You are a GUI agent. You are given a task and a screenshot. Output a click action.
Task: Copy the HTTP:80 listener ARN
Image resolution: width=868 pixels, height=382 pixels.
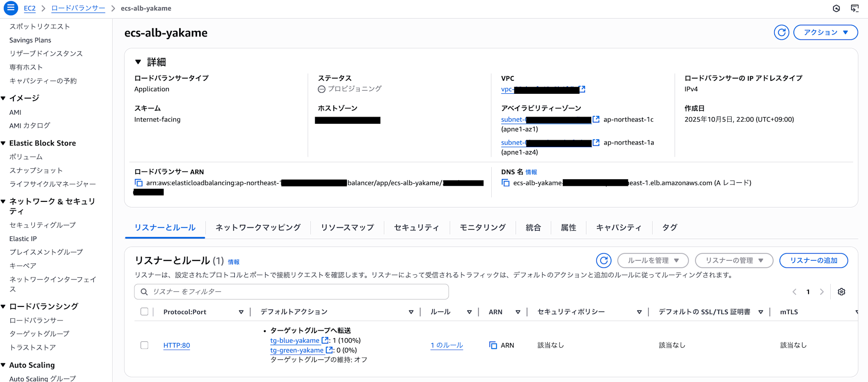point(493,345)
